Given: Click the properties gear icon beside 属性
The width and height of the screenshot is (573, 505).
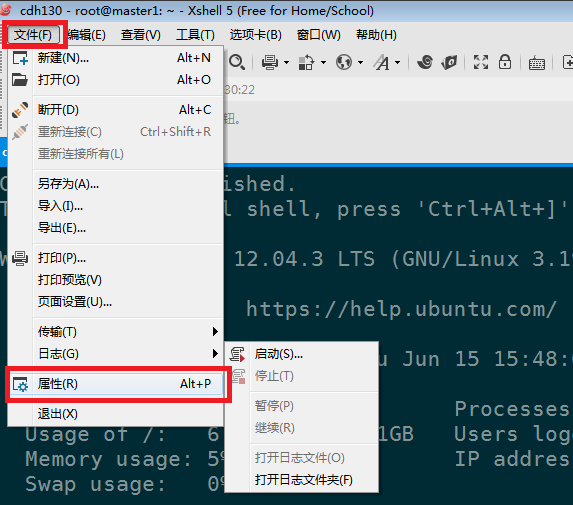Looking at the screenshot, I should 20,384.
